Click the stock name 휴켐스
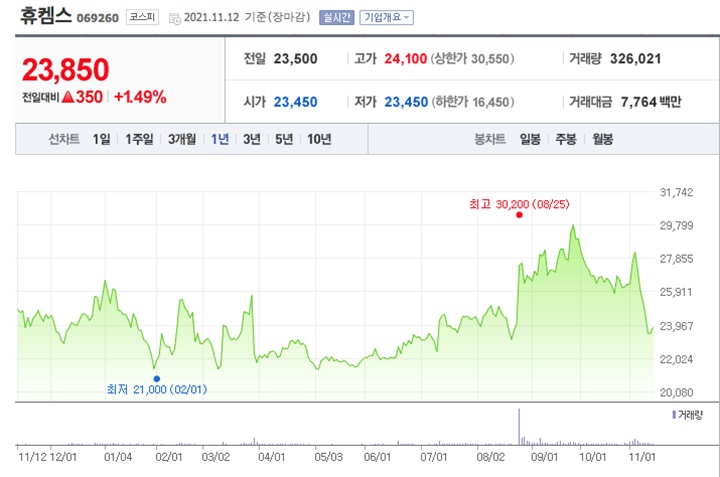Screen dimensions: 720x477 45,16
